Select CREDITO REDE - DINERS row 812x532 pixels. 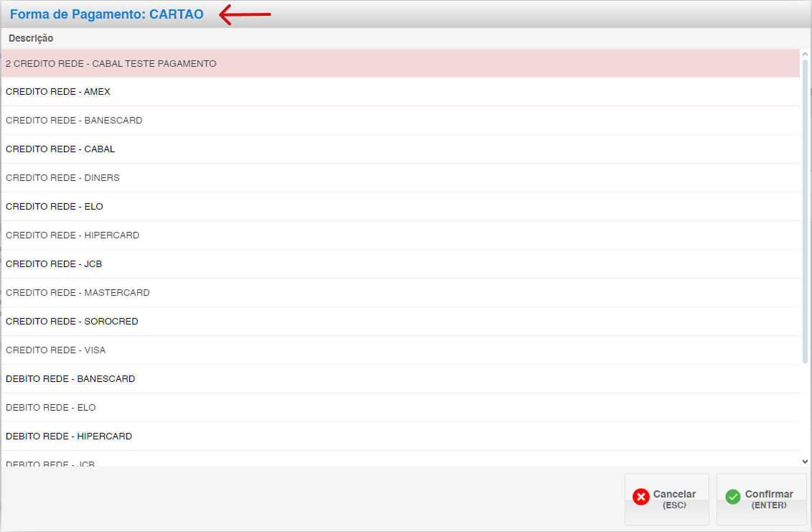click(62, 178)
